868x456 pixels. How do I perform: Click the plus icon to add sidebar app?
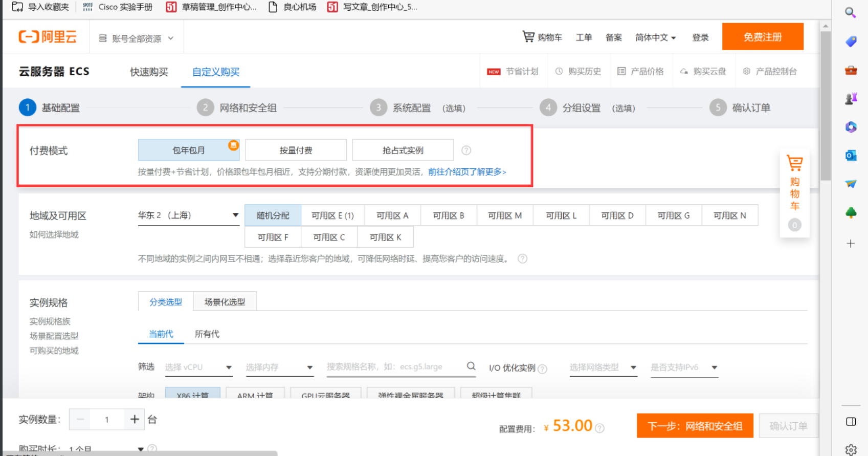click(x=851, y=244)
